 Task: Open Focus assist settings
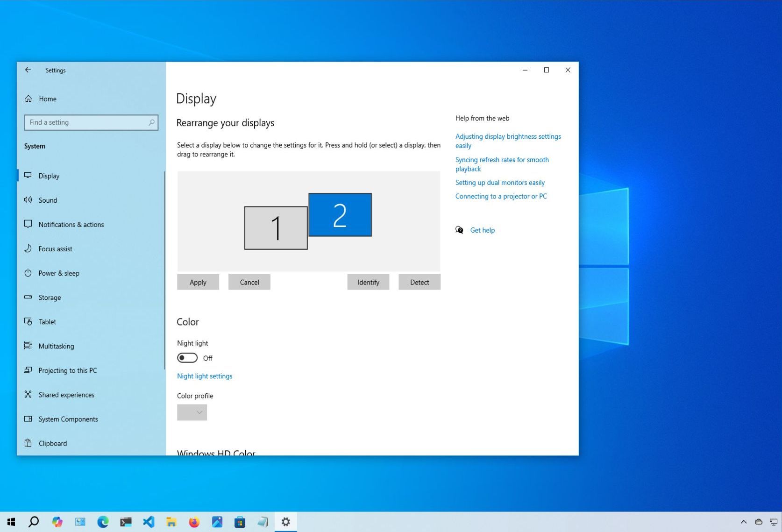(28, 248)
